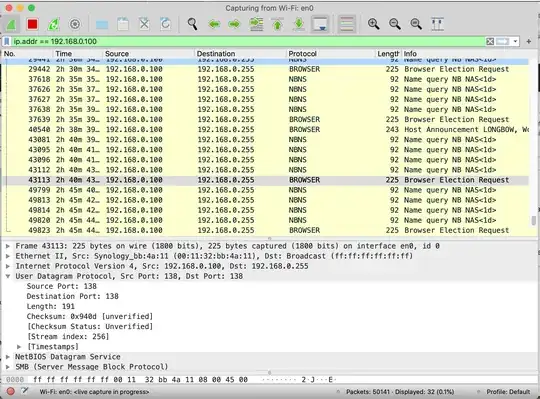
Task: Find a packet with magnifier icon
Action: click(x=192, y=24)
